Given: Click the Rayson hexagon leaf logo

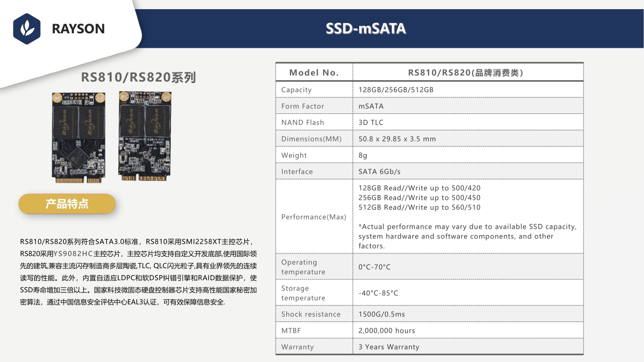Looking at the screenshot, I should click(27, 29).
